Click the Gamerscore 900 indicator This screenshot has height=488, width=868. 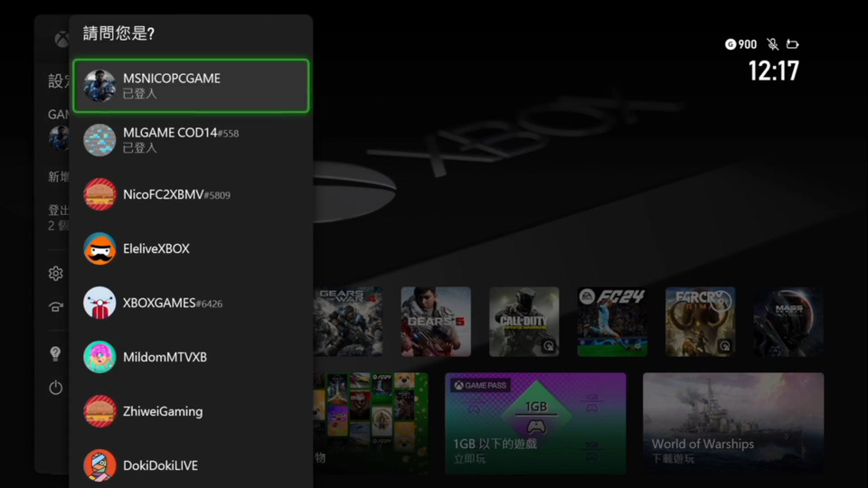741,44
